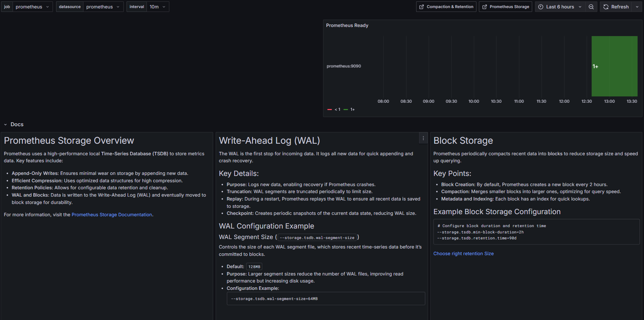This screenshot has height=320, width=644.
Task: Click the 'Choose right retention Size' link
Action: point(463,253)
